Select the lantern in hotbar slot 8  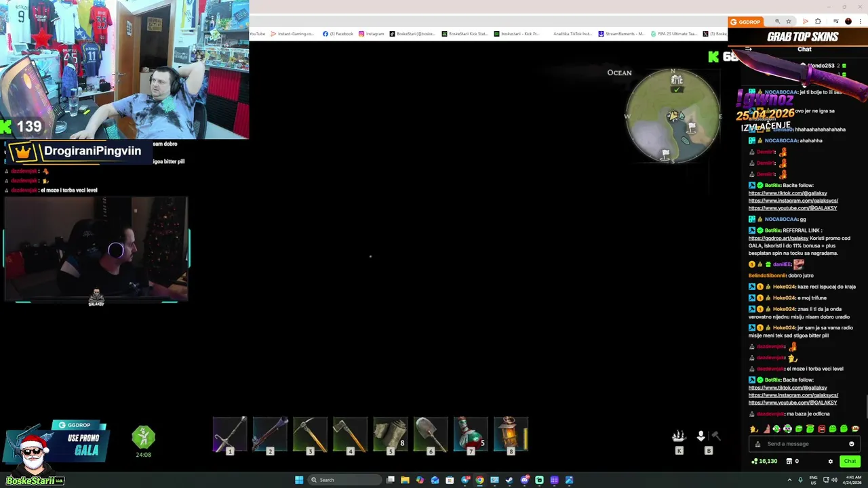pos(511,435)
